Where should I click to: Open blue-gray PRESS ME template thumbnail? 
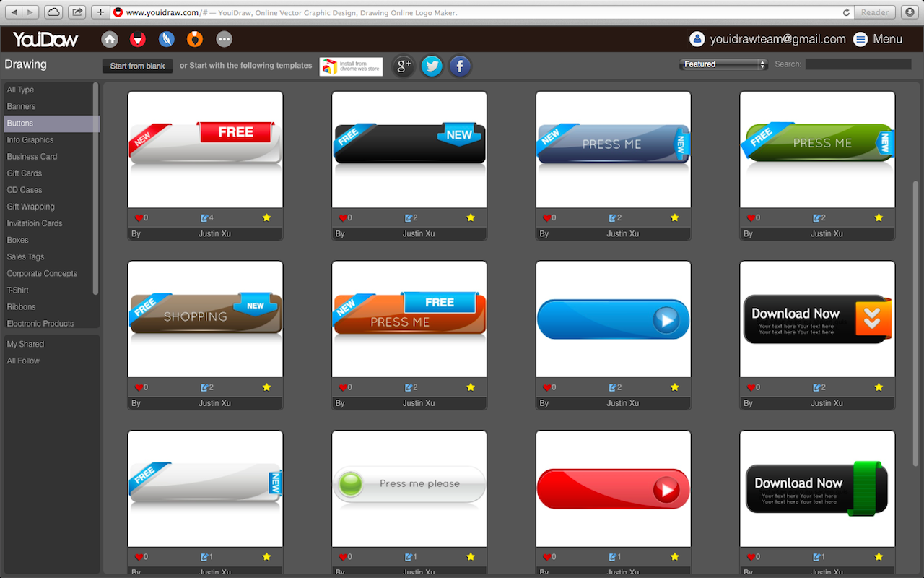(614, 150)
